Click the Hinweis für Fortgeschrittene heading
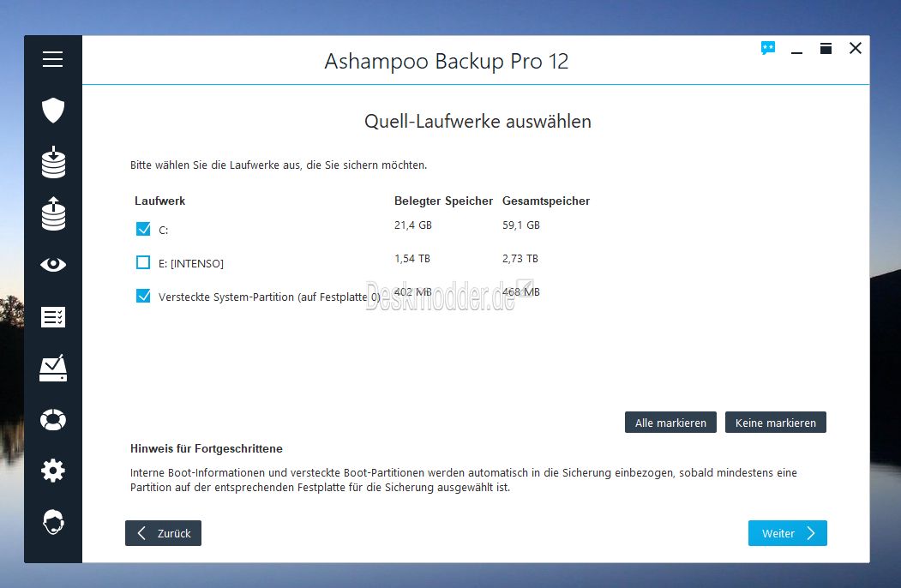Screen dimensions: 901x588 [x=207, y=448]
